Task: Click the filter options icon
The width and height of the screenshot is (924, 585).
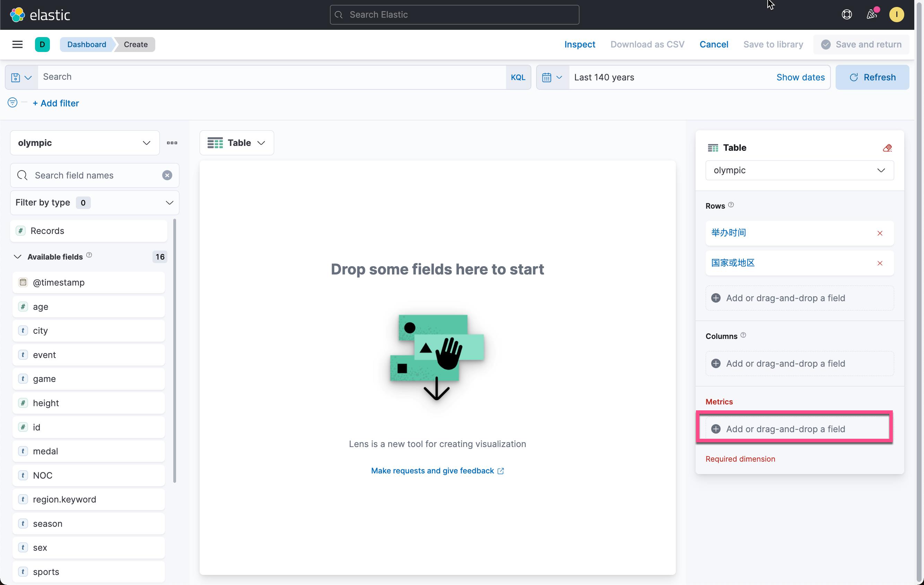Action: point(12,103)
